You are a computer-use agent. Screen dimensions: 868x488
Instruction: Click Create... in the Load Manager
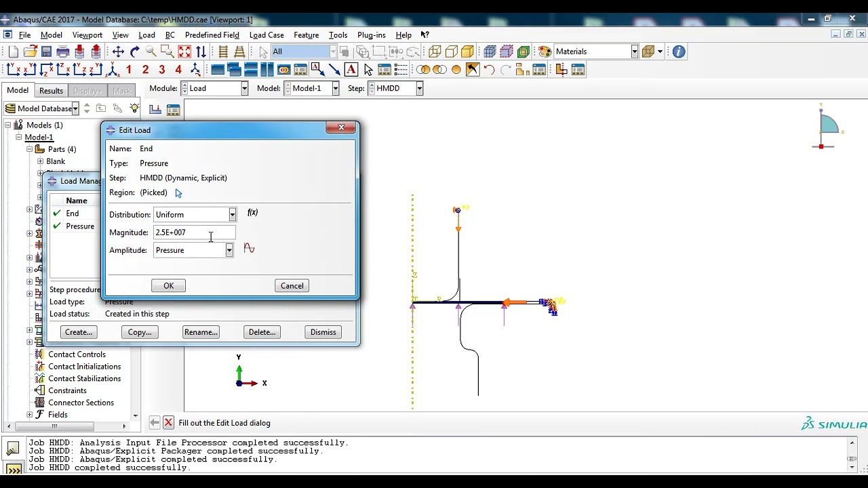point(78,332)
